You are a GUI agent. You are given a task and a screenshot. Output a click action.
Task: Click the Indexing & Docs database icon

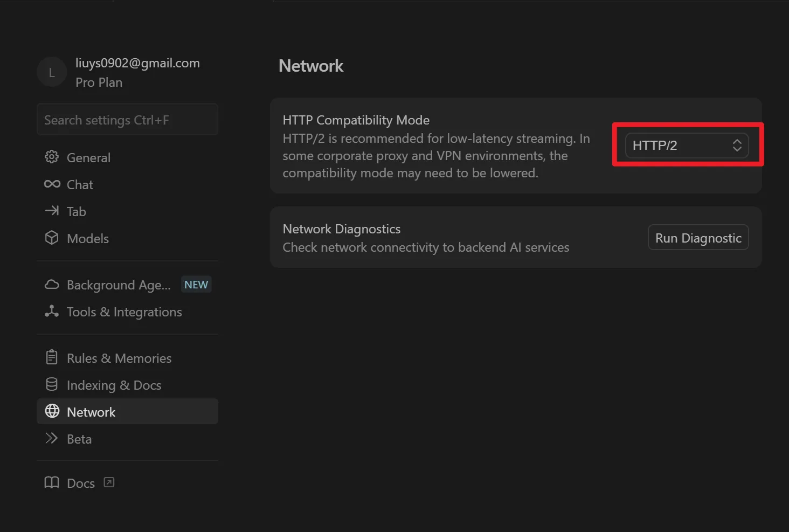[x=52, y=384]
